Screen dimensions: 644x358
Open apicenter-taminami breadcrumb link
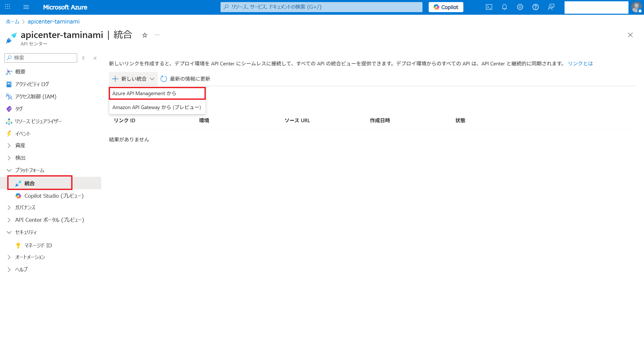pyautogui.click(x=54, y=21)
